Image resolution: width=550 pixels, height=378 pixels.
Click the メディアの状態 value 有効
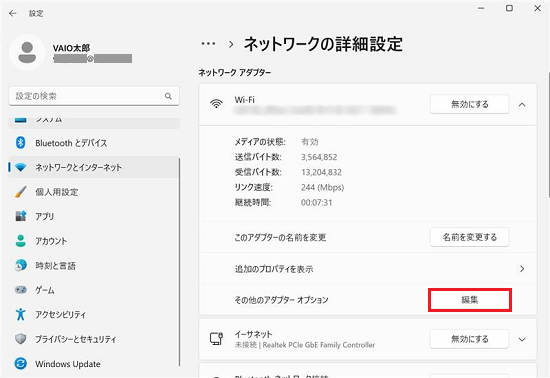pos(309,142)
